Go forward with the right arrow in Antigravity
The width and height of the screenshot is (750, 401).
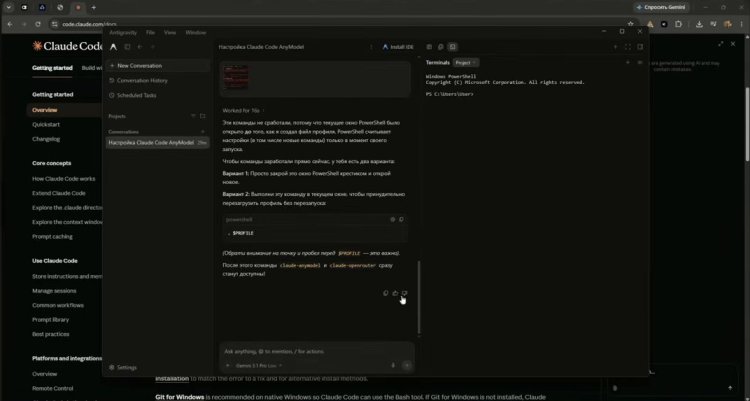point(153,47)
